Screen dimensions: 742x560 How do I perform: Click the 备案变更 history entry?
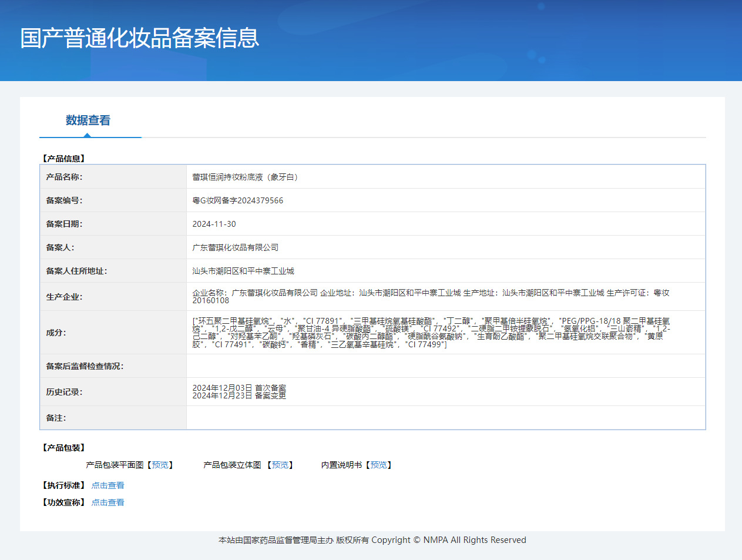pyautogui.click(x=239, y=395)
